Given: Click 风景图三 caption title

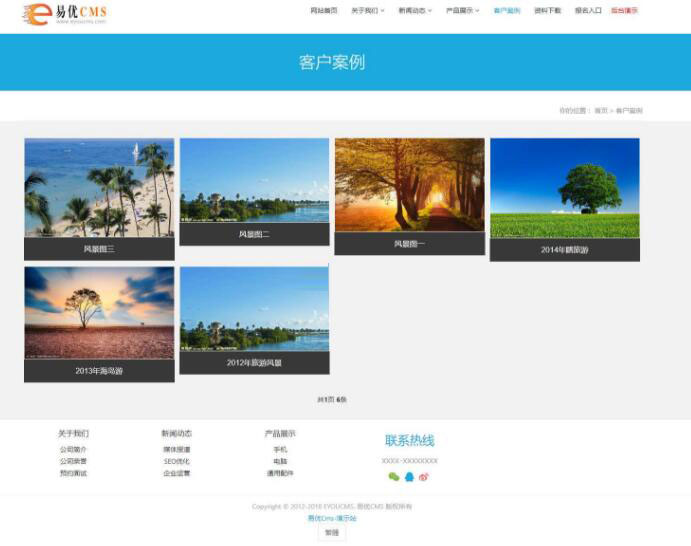Looking at the screenshot, I should pos(99,249).
